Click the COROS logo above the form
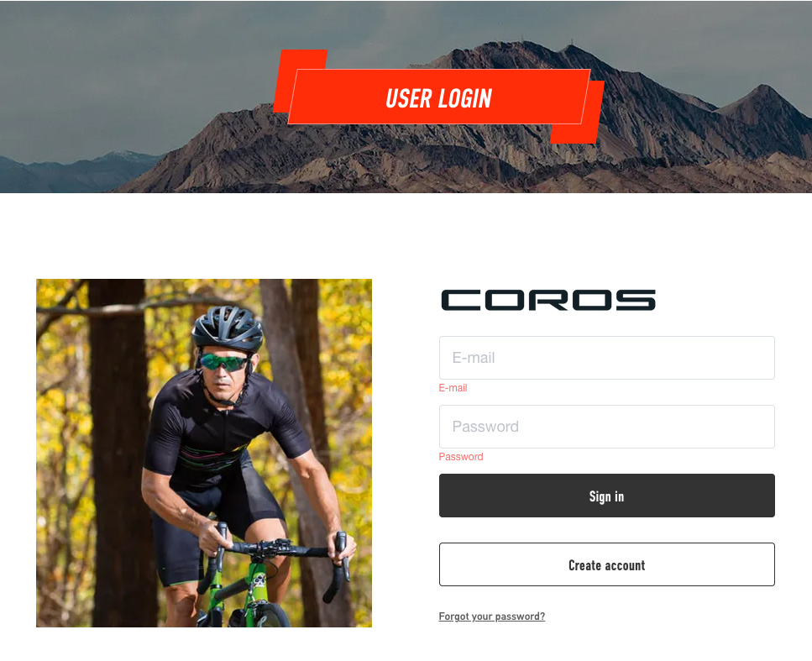This screenshot has height=661, width=812. click(x=547, y=300)
